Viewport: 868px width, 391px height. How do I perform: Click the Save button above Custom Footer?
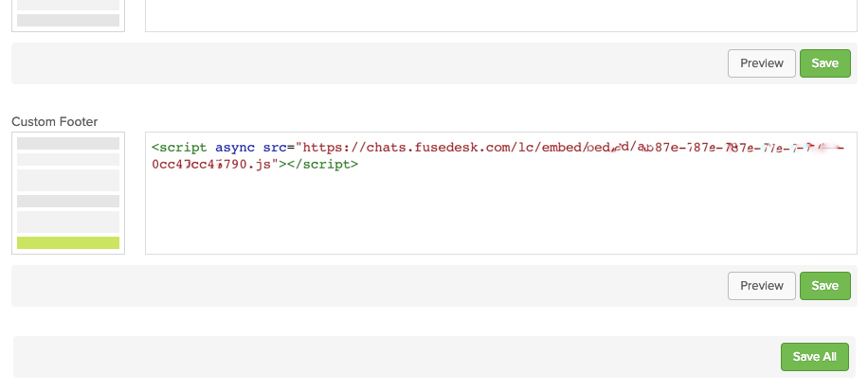[824, 63]
